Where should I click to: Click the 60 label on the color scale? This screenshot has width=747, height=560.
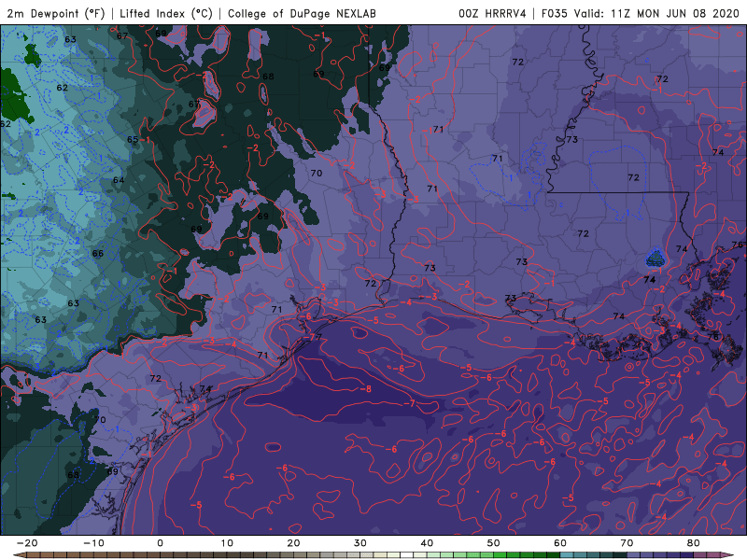560,543
